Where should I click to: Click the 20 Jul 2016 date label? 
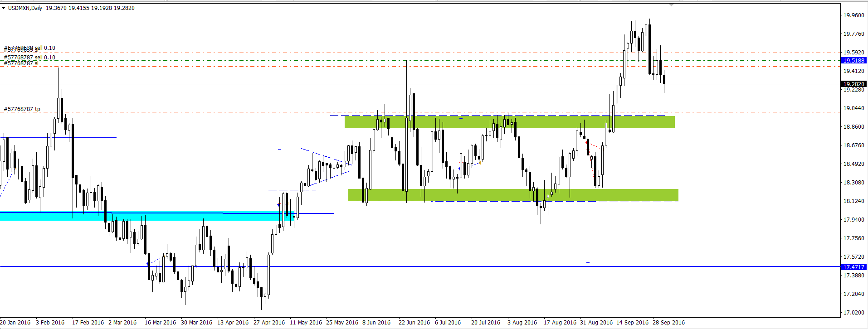coord(486,323)
